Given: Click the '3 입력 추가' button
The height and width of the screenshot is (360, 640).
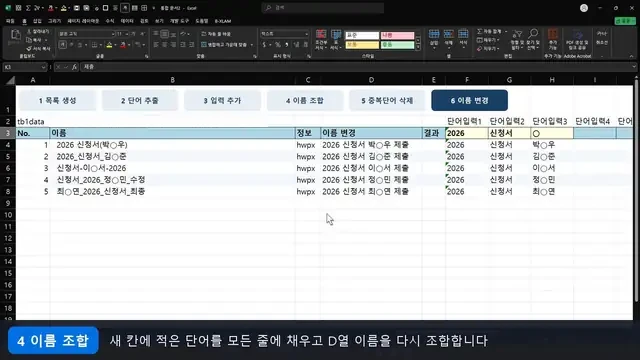Looking at the screenshot, I should coord(222,100).
